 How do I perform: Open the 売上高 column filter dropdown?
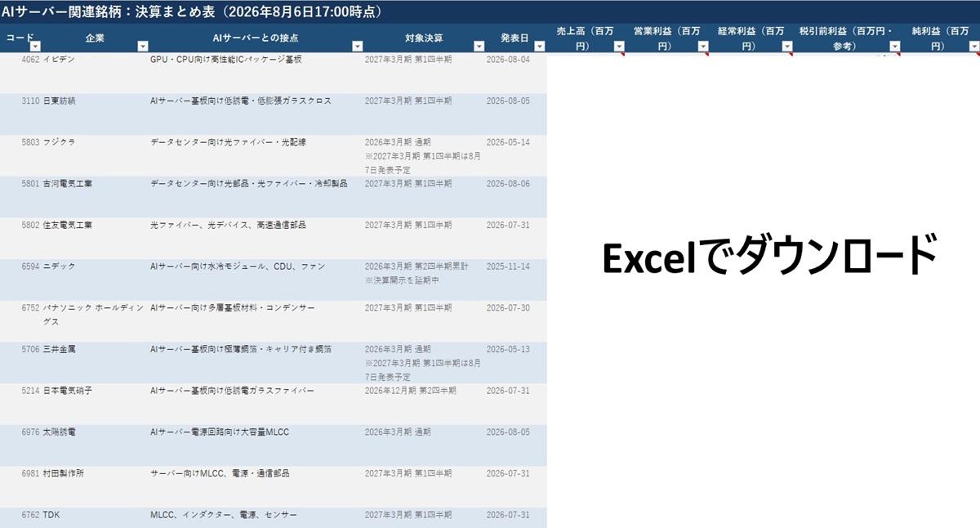(617, 47)
